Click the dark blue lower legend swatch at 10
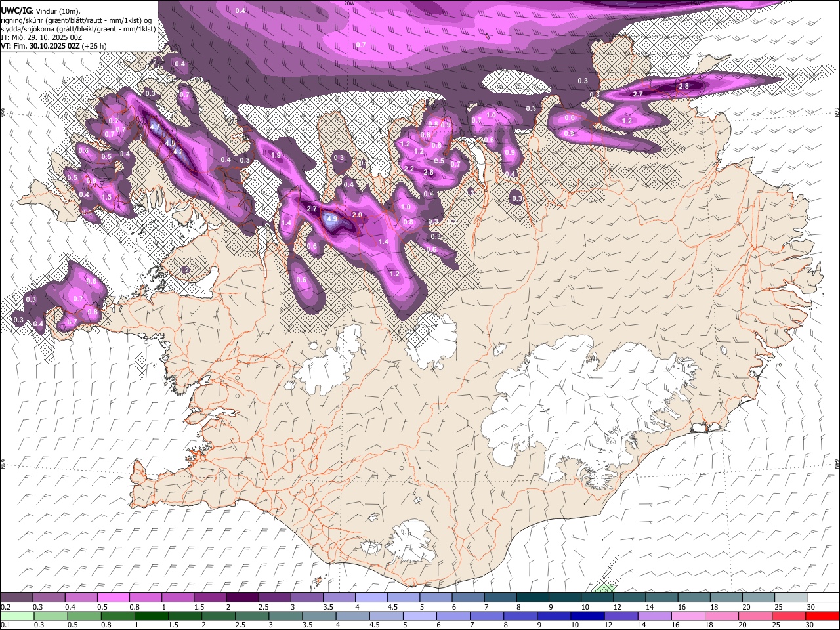Image resolution: width=840 pixels, height=630 pixels. (587, 616)
